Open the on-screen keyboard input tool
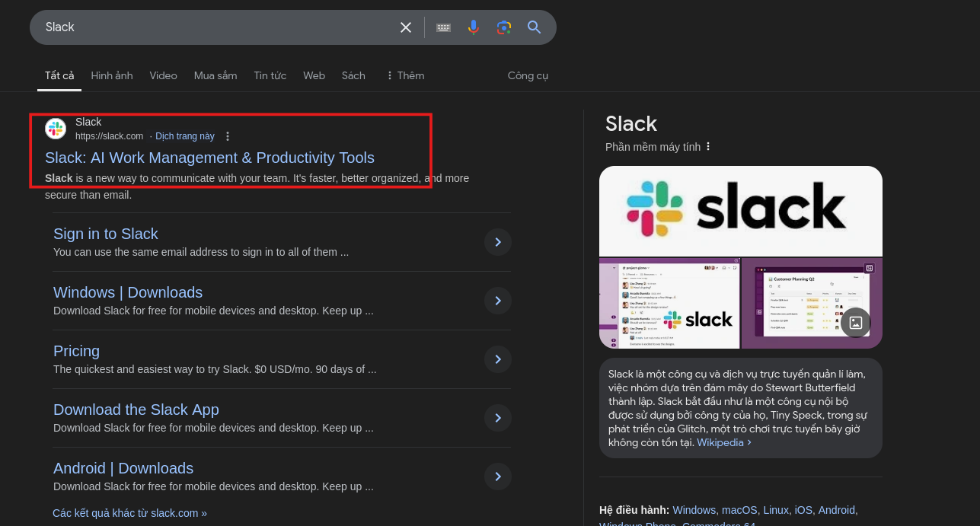The image size is (980, 526). pos(443,27)
